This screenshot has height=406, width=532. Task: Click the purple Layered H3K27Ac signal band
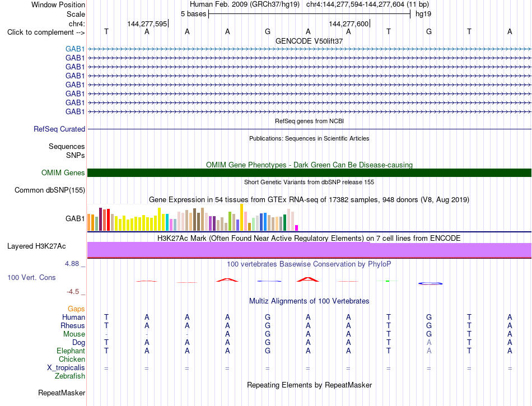click(310, 250)
